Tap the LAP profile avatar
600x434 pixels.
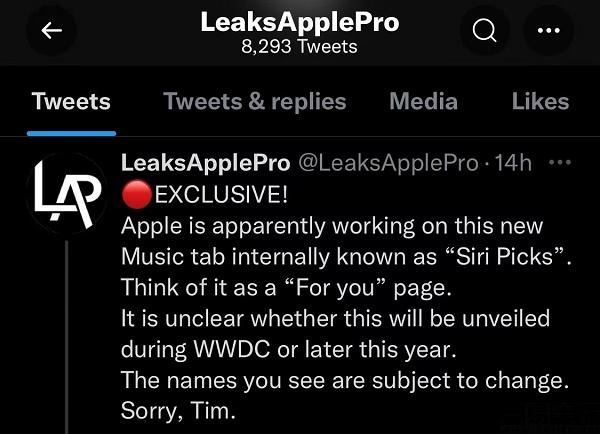pos(67,193)
